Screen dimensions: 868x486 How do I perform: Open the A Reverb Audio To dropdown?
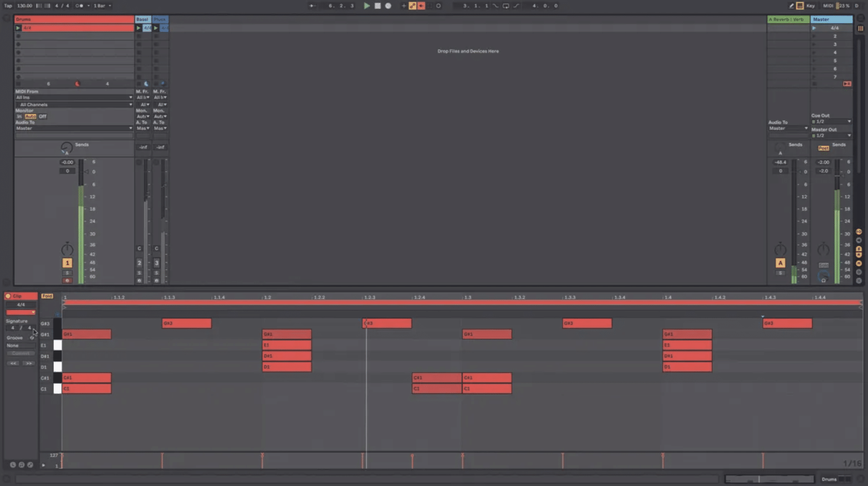tap(788, 128)
